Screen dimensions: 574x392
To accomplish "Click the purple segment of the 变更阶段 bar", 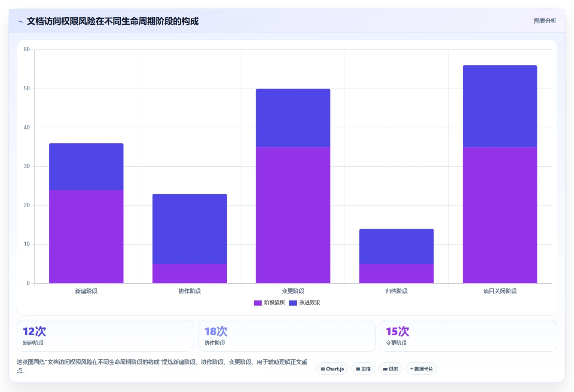I will pos(293,215).
